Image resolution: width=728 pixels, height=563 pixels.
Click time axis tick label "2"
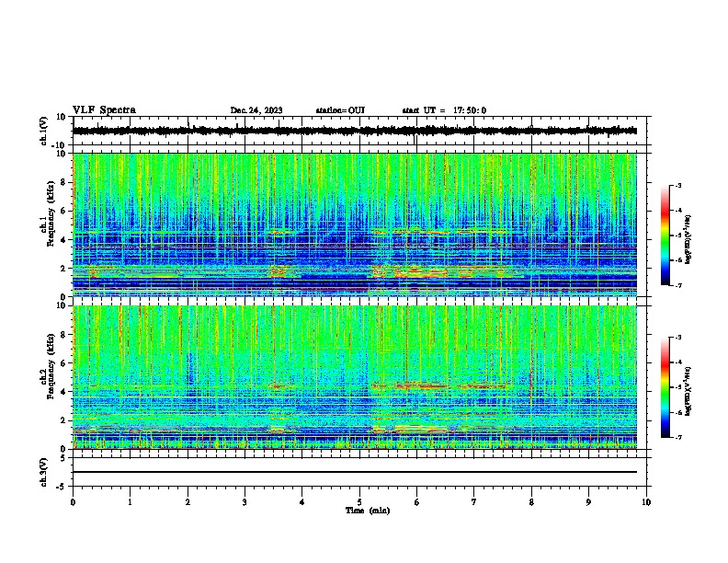[188, 501]
